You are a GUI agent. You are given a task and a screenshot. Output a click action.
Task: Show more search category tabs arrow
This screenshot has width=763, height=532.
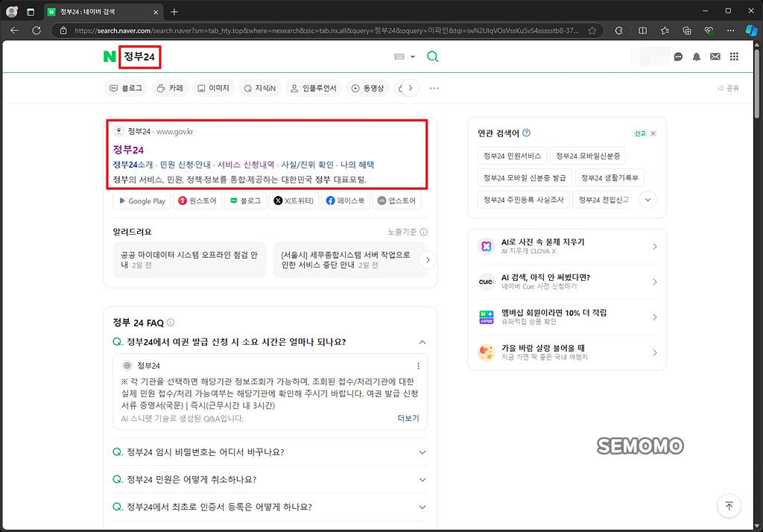coord(411,88)
